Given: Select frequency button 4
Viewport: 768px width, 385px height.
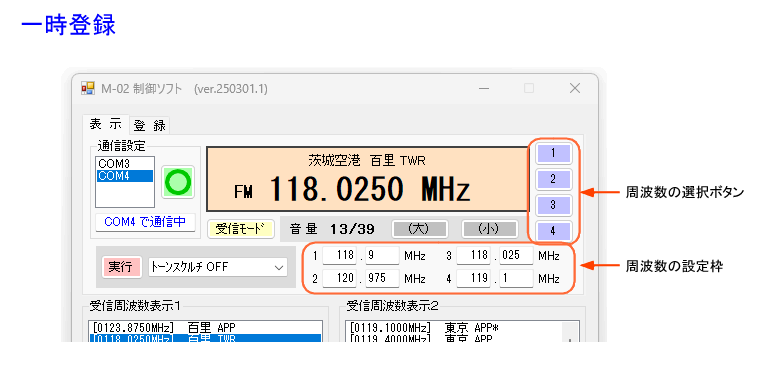Looking at the screenshot, I should pyautogui.click(x=553, y=231).
